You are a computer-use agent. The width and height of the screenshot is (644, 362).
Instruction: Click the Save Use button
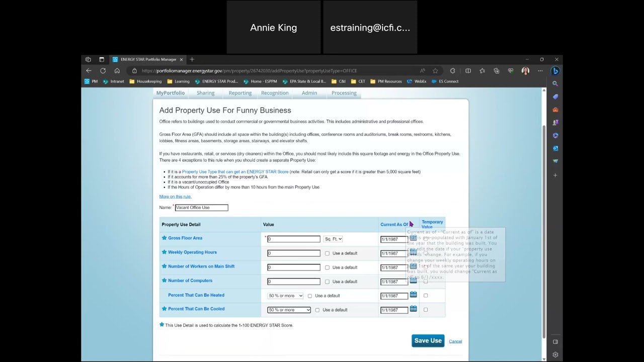[x=428, y=341]
